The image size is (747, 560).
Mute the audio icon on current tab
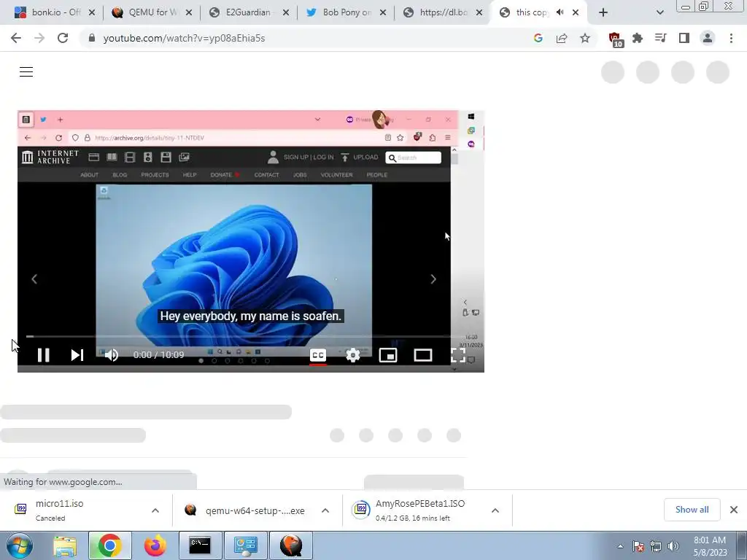click(560, 12)
